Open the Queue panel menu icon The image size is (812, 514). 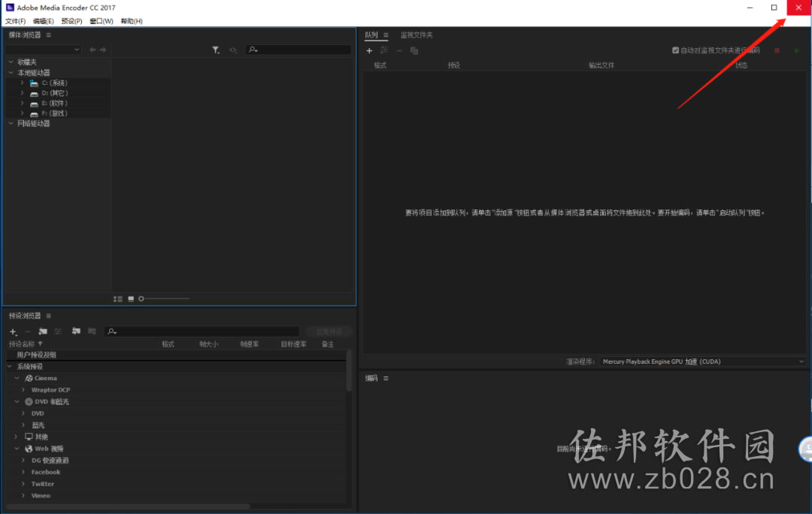click(x=386, y=35)
